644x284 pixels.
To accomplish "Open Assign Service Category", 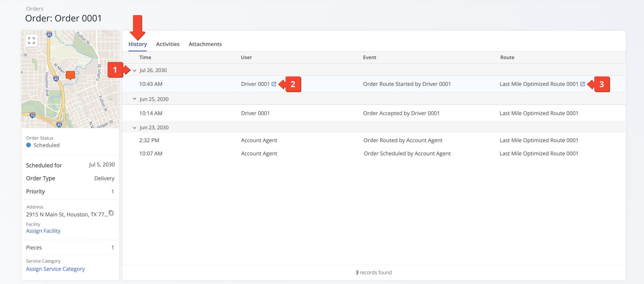I will tap(55, 269).
